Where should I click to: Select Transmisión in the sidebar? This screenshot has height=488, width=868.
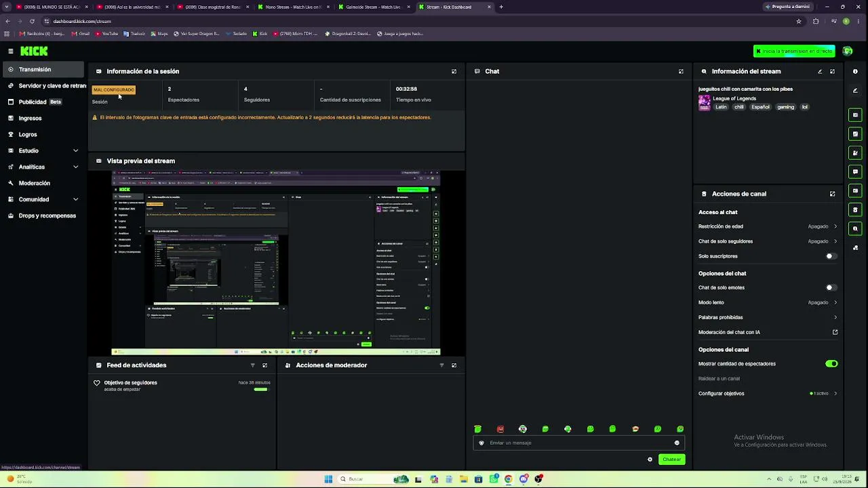click(43, 69)
